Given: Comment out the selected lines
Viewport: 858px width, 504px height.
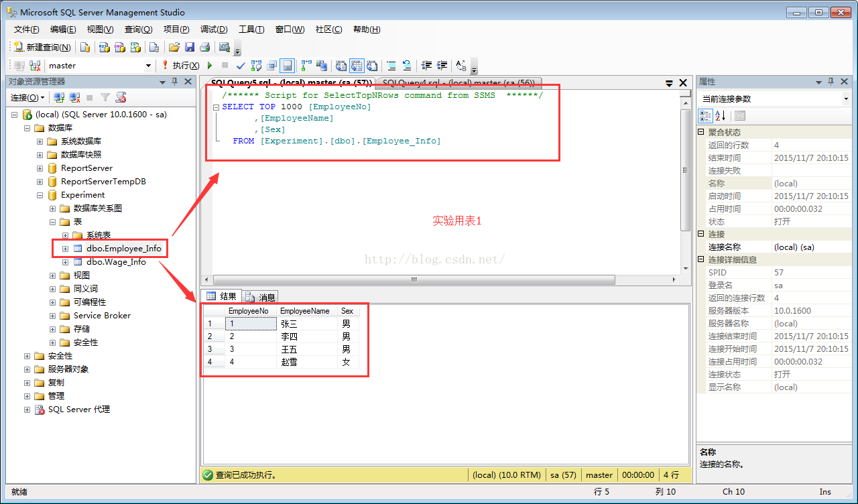Looking at the screenshot, I should [x=391, y=66].
